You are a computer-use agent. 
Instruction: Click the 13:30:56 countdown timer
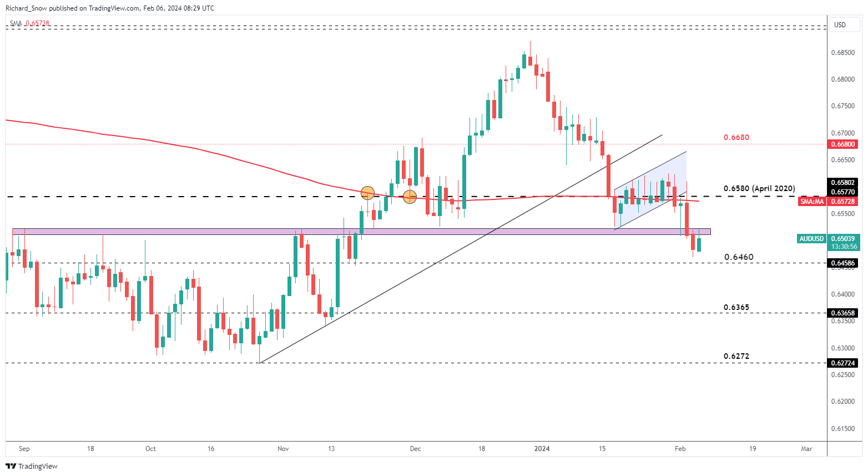pyautogui.click(x=844, y=247)
